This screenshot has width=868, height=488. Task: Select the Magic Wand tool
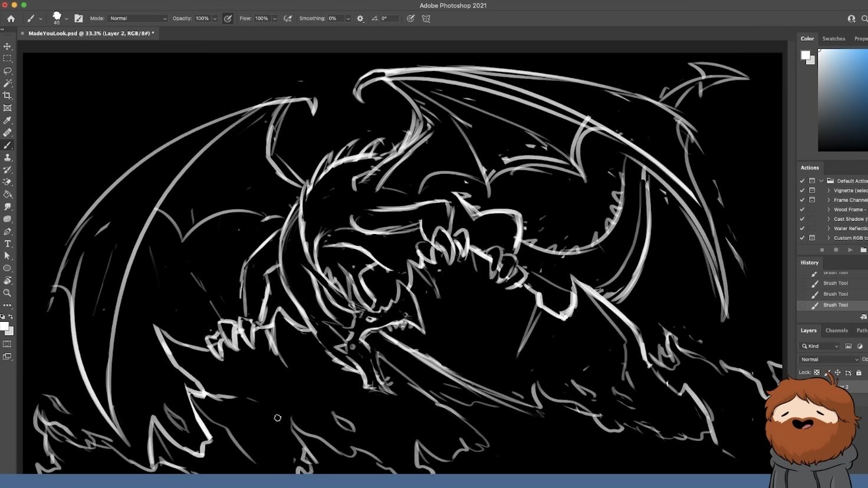pyautogui.click(x=7, y=84)
